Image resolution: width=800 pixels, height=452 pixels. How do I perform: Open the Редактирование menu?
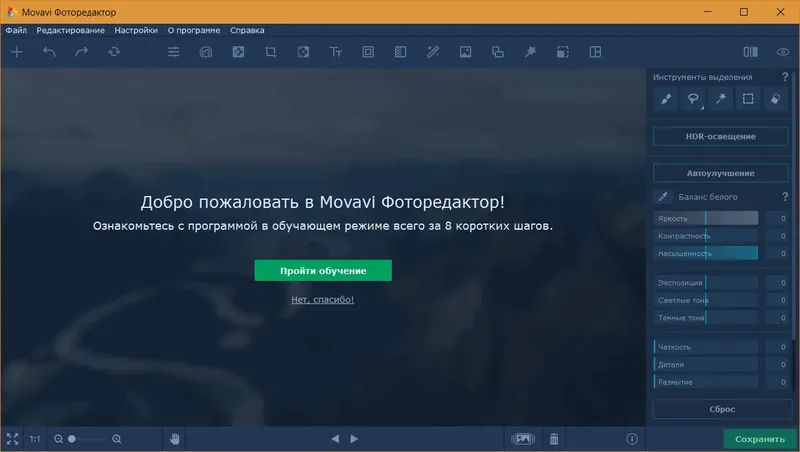point(70,30)
